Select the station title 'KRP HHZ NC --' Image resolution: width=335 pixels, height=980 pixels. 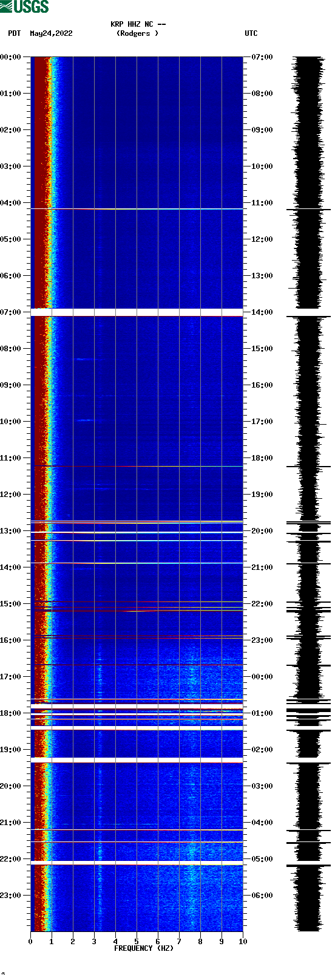[x=138, y=24]
